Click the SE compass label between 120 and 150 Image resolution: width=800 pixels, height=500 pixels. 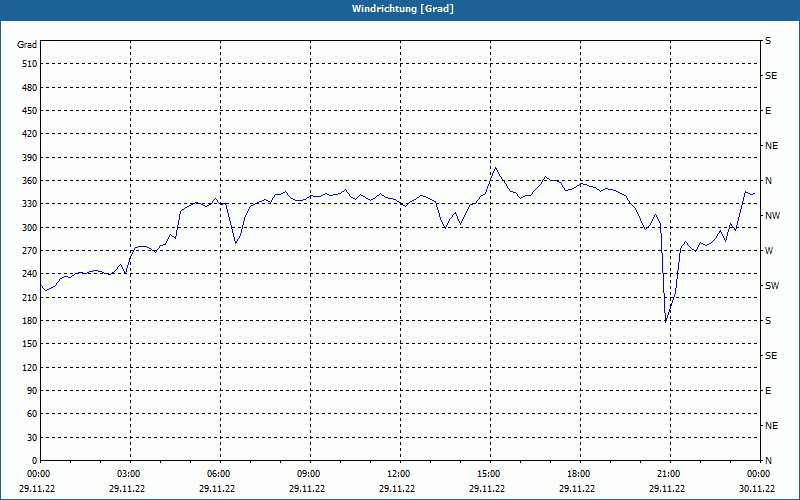(x=771, y=356)
